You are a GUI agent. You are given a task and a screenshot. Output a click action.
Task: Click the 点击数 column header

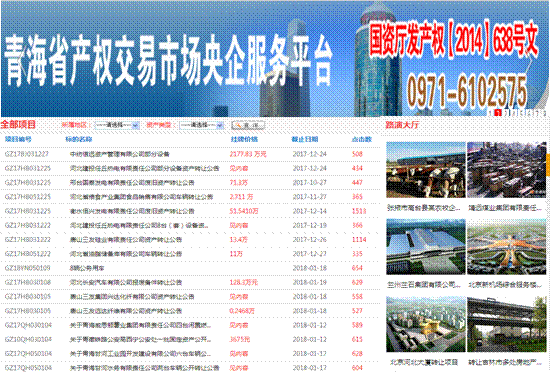pyautogui.click(x=361, y=139)
